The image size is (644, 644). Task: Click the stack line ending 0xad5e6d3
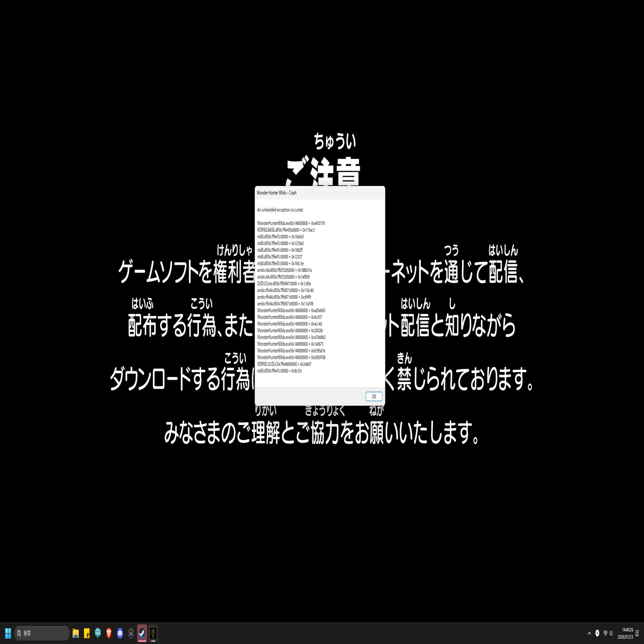291,310
